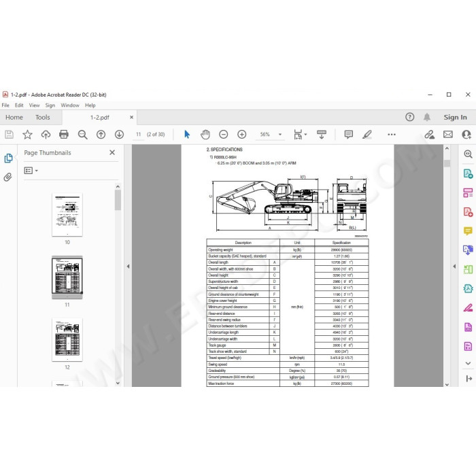
Task: Open the Window menu
Action: tap(70, 105)
